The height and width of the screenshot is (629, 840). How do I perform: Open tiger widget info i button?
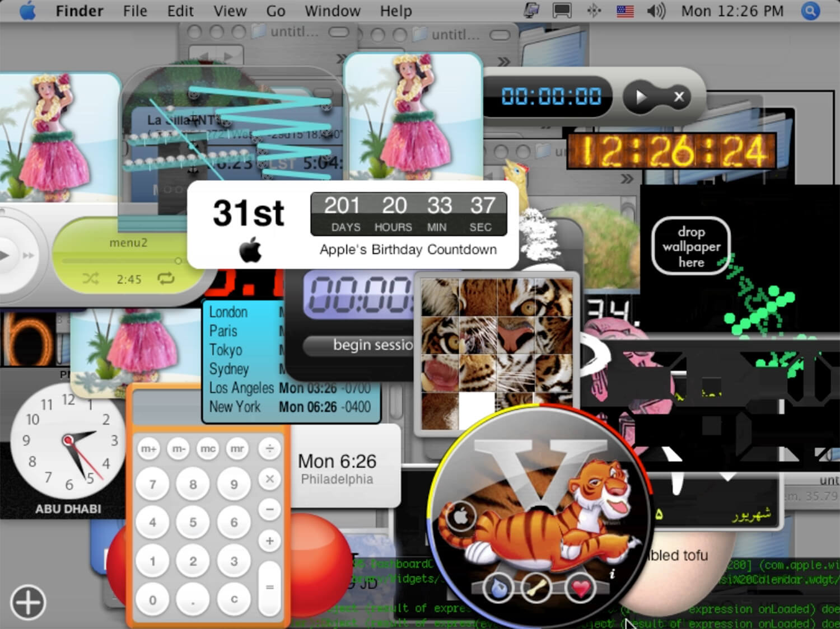tap(612, 575)
